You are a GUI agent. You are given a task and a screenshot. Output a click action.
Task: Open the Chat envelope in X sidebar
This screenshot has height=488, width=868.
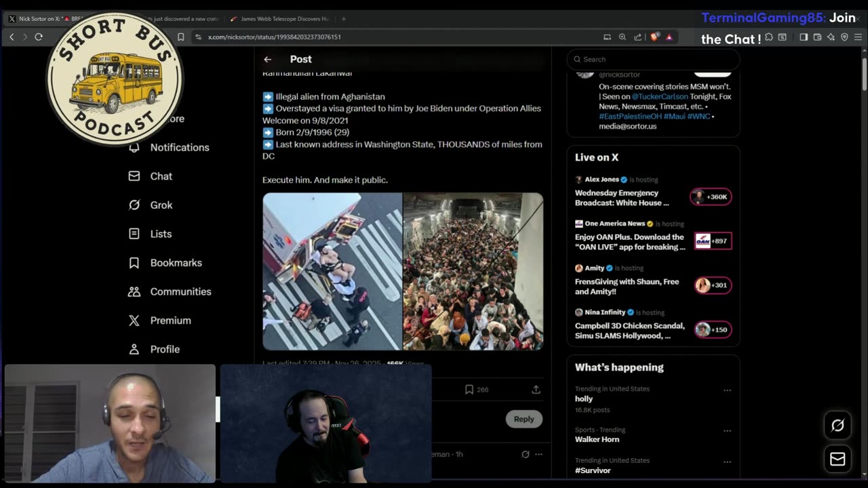(x=134, y=176)
